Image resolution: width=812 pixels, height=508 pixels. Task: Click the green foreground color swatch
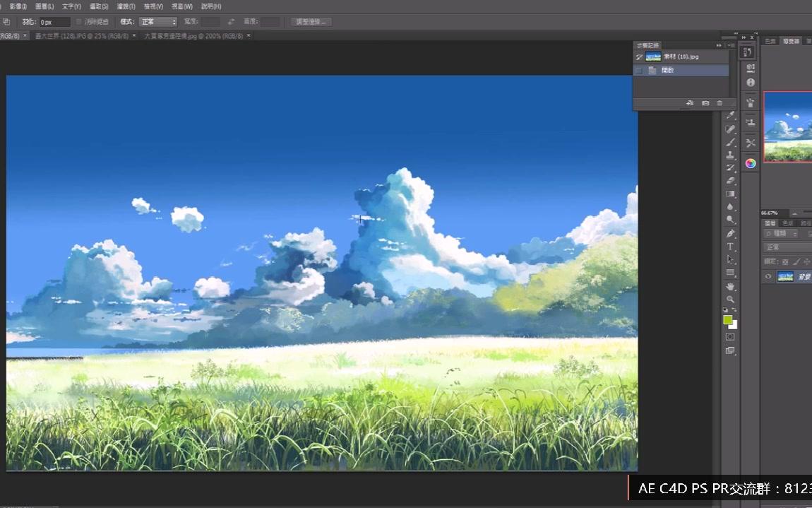coord(727,320)
